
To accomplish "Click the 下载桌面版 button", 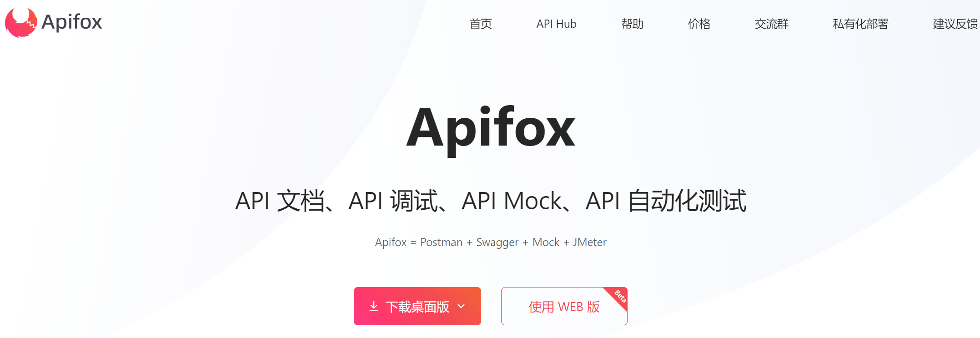I will pyautogui.click(x=417, y=306).
